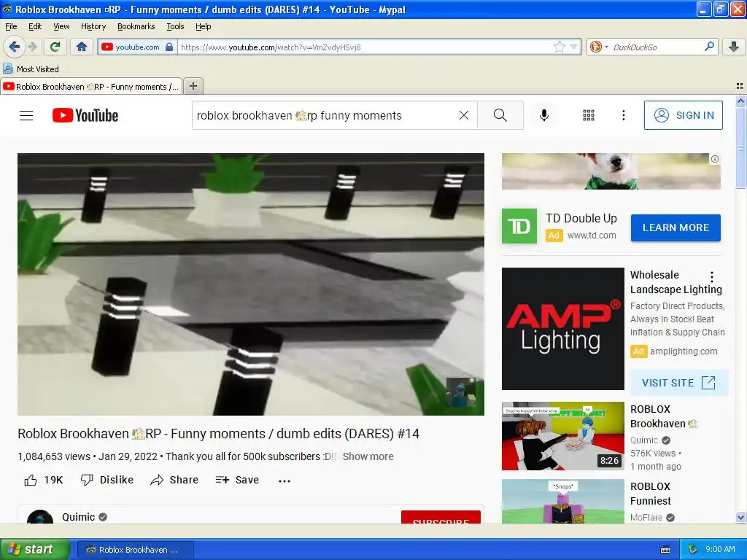This screenshot has width=747, height=560.
Task: Open the browser downloads arrow button
Action: point(734,47)
